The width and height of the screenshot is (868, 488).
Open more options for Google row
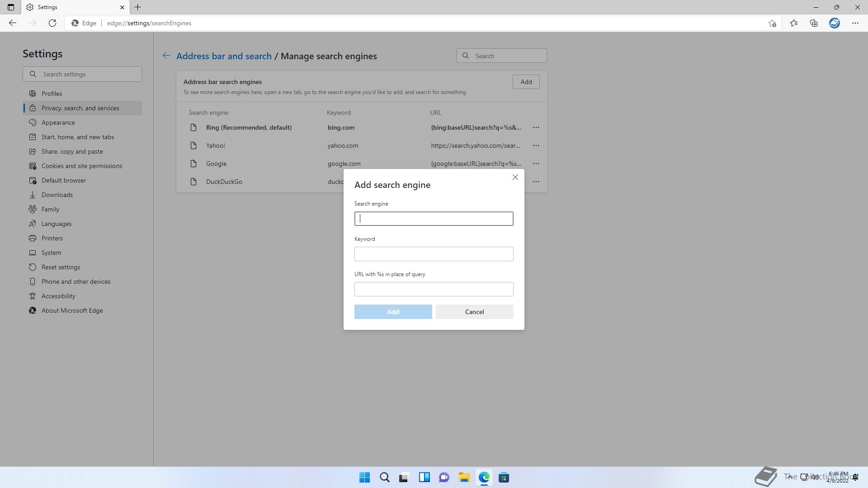coord(536,164)
